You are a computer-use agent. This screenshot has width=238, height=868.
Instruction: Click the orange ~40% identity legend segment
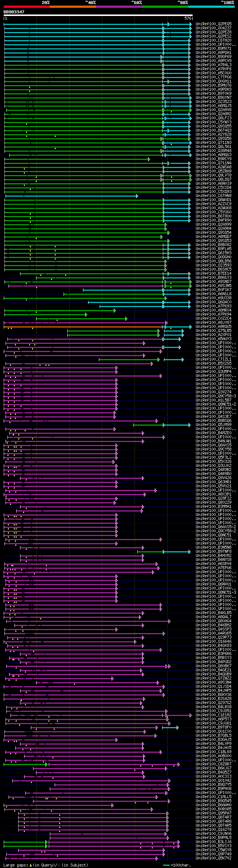pyautogui.click(x=73, y=7)
